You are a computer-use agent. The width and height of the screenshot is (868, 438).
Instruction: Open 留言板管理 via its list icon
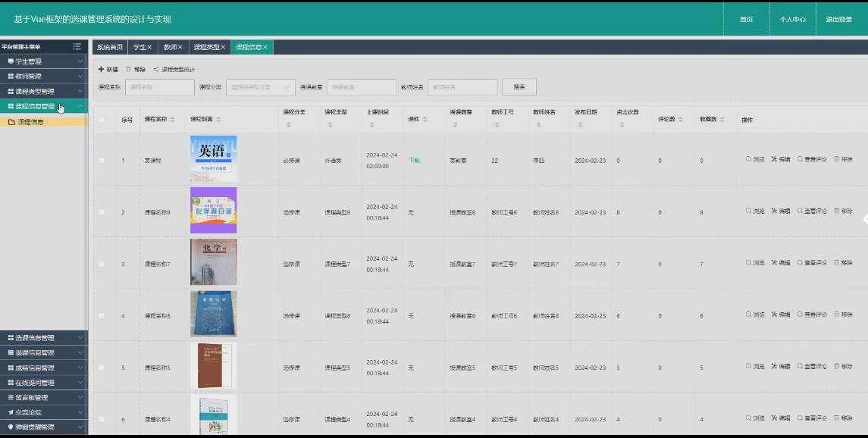(x=11, y=398)
